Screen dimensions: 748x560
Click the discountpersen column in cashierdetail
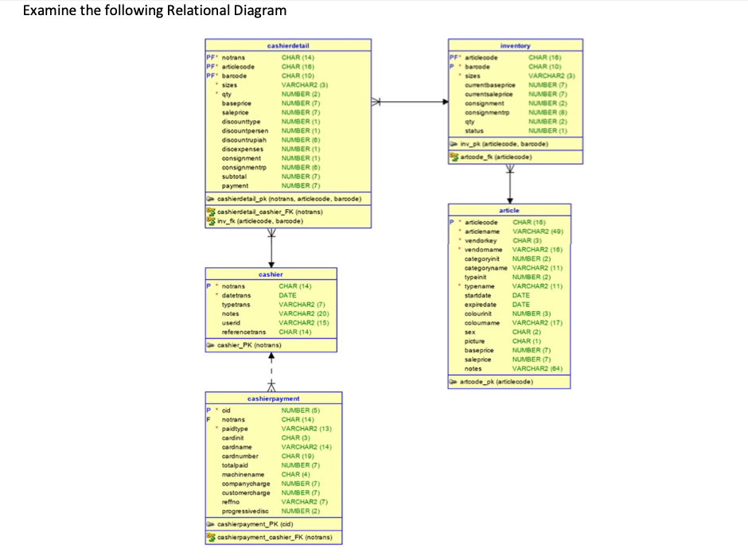pos(245,130)
